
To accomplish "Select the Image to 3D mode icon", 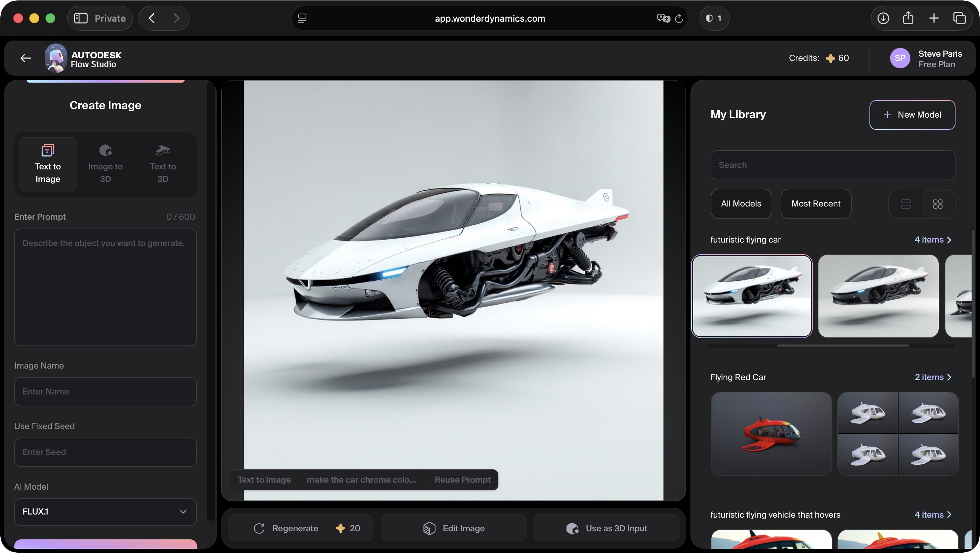I will point(105,150).
